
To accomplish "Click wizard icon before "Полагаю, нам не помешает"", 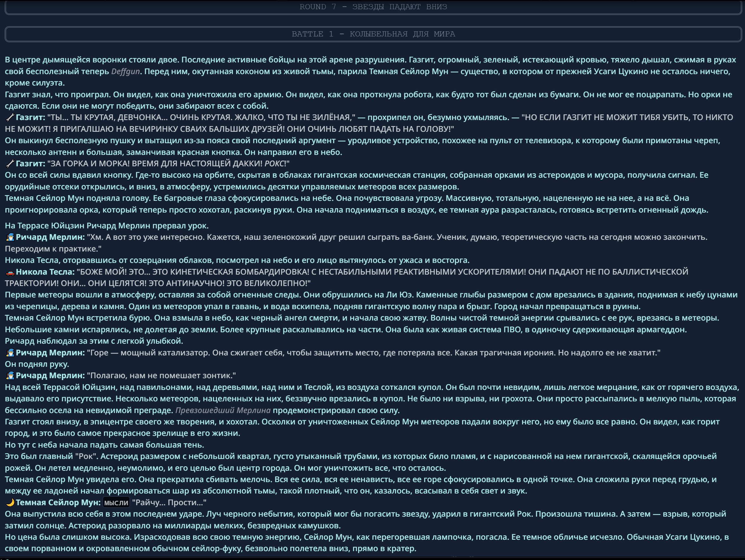I will click(10, 376).
